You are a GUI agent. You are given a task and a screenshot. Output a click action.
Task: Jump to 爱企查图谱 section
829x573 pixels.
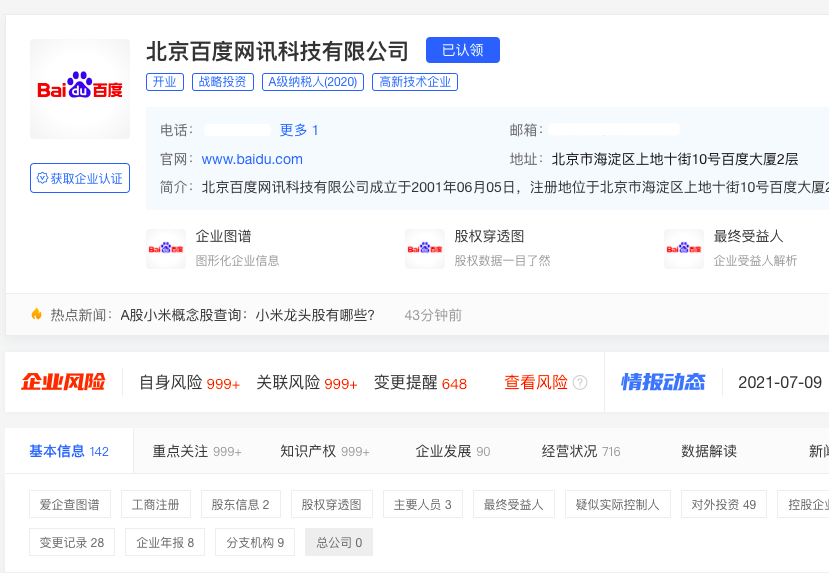pos(70,504)
